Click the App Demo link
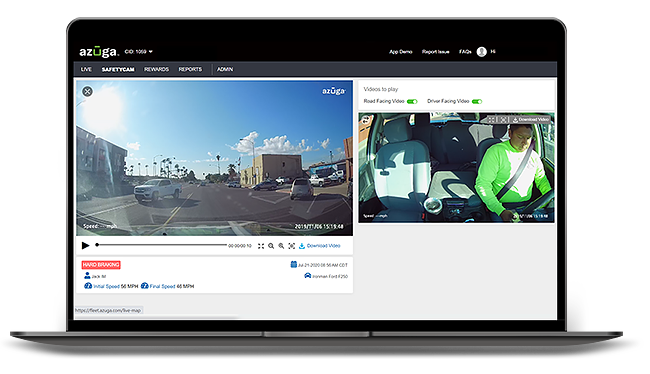The image size is (650, 374). click(400, 52)
